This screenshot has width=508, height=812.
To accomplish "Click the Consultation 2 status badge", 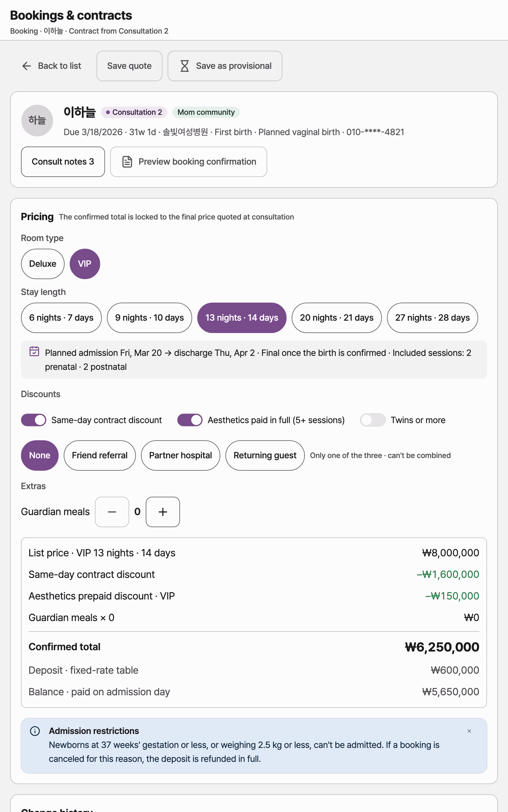I will click(x=134, y=112).
